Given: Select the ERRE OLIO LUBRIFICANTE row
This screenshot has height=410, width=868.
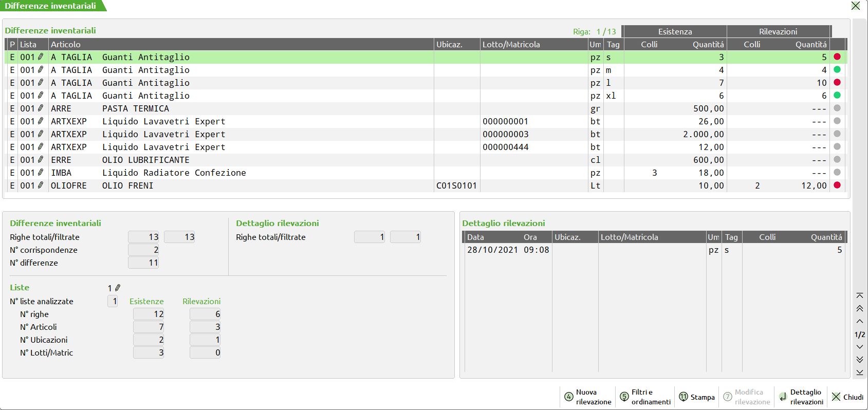Looking at the screenshot, I should [206, 160].
